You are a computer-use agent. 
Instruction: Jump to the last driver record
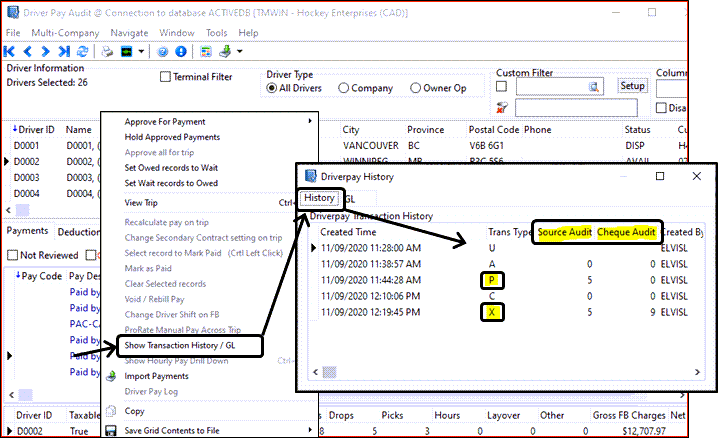(64, 51)
